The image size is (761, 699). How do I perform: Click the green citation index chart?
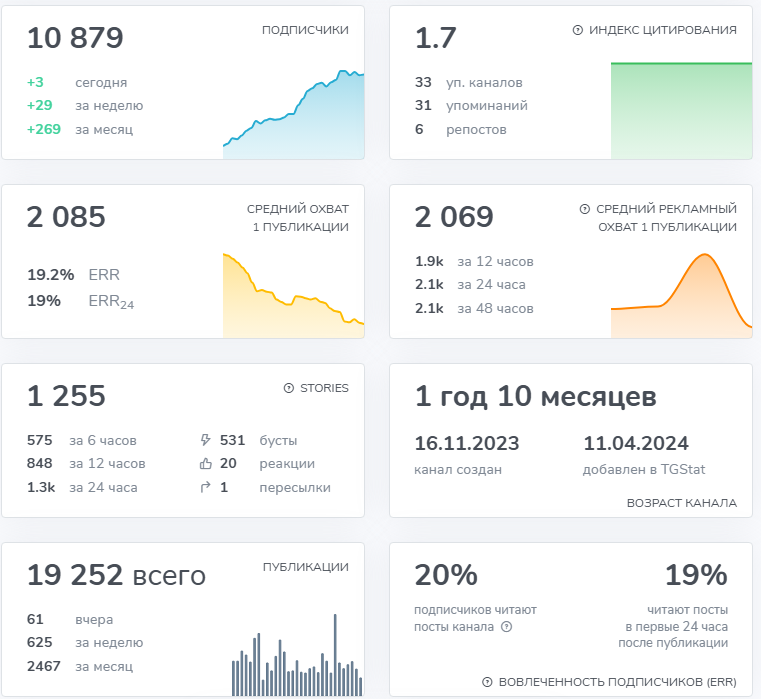(681, 110)
